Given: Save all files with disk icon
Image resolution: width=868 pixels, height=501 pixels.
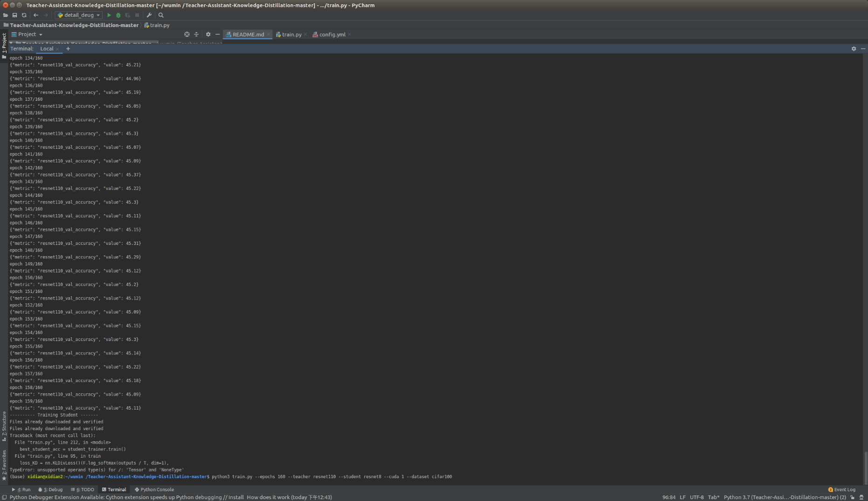Looking at the screenshot, I should coord(14,15).
